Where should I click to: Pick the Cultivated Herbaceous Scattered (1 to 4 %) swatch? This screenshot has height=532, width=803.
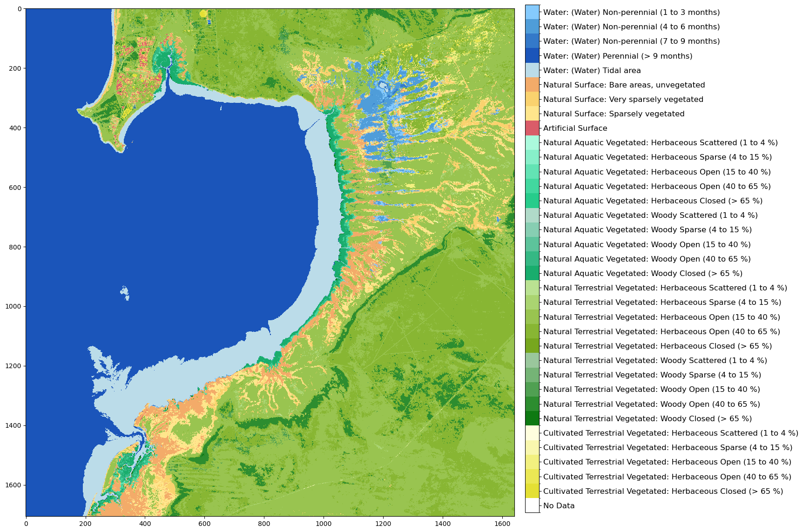tap(532, 433)
